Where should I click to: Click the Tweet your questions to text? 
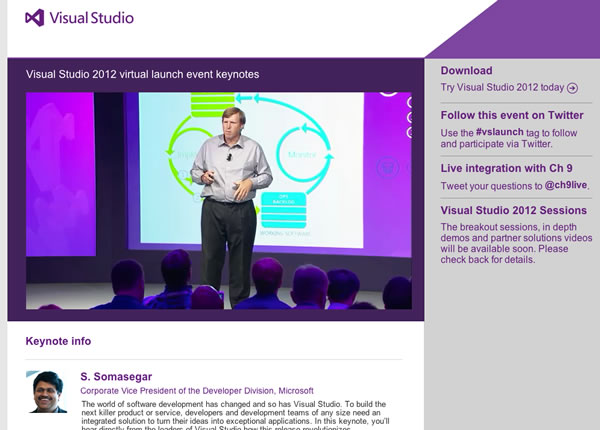491,186
